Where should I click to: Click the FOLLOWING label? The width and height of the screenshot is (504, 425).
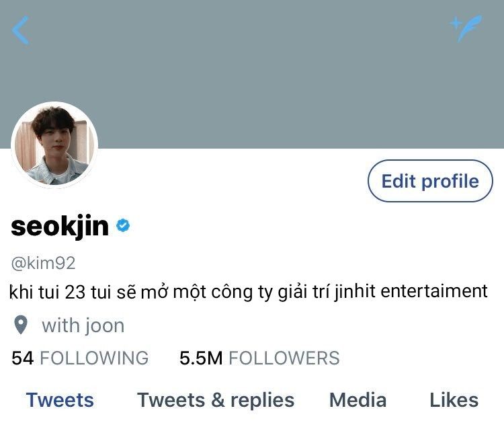tap(94, 358)
